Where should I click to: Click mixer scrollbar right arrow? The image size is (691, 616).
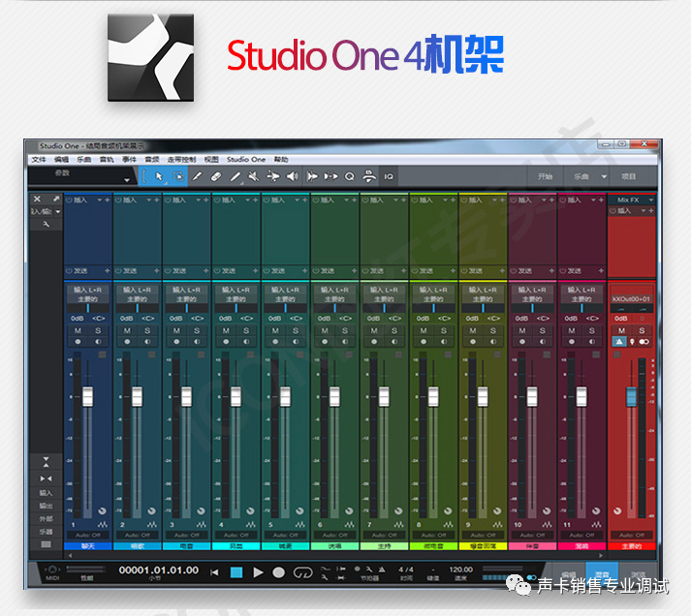601,555
